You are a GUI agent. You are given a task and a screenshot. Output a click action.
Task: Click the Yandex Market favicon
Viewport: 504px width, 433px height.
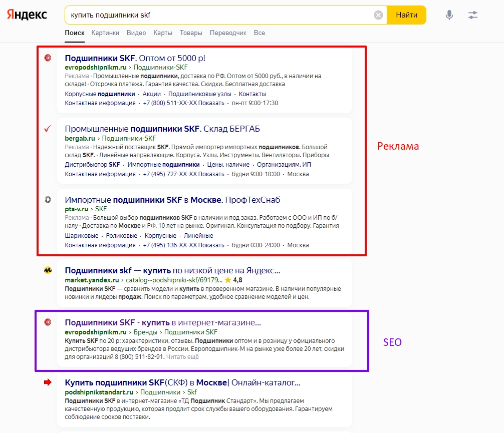[x=48, y=271]
